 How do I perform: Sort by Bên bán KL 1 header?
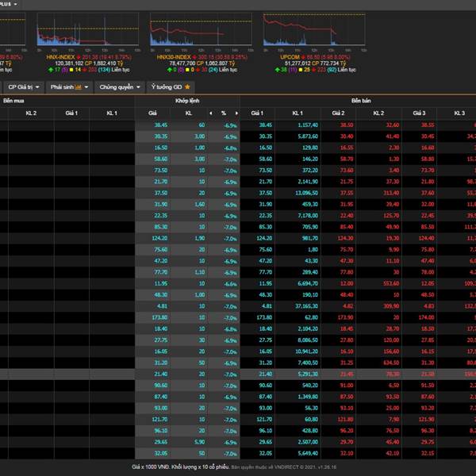click(x=297, y=113)
